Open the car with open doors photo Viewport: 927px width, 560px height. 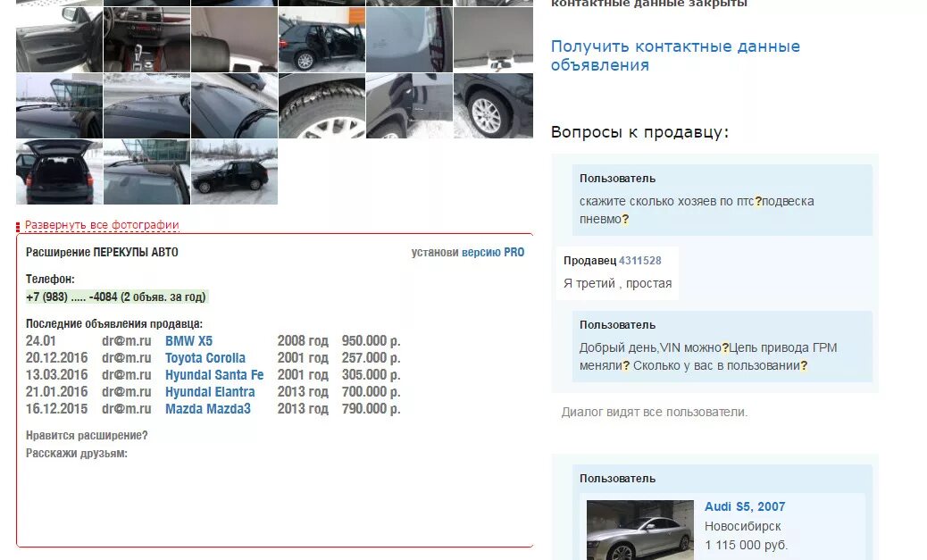[322, 39]
